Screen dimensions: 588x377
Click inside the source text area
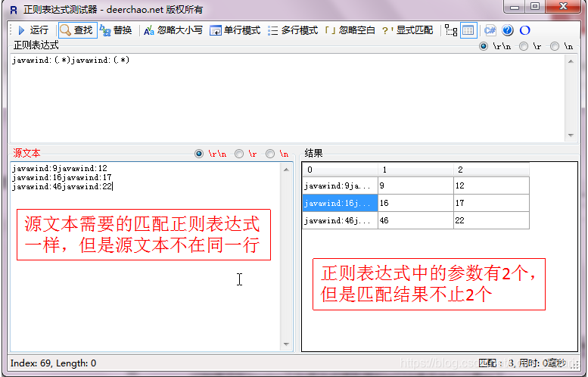pyautogui.click(x=145, y=257)
